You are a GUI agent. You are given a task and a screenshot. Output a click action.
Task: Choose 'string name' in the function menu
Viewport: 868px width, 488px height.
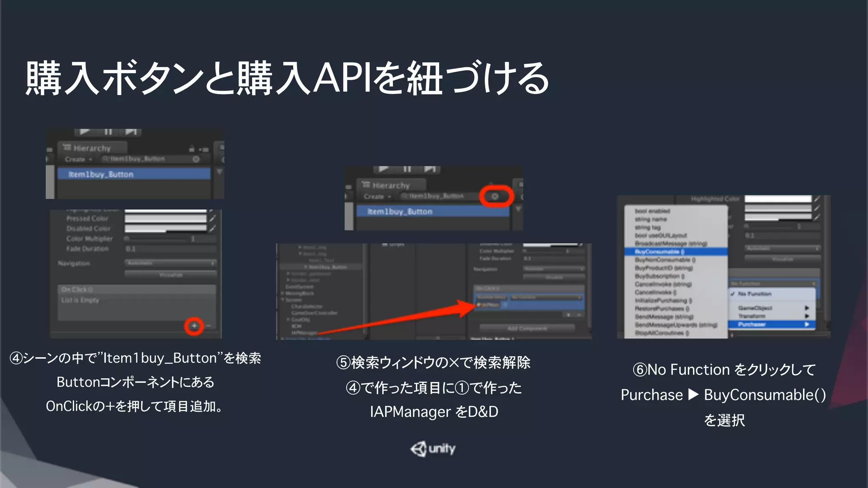click(676, 219)
